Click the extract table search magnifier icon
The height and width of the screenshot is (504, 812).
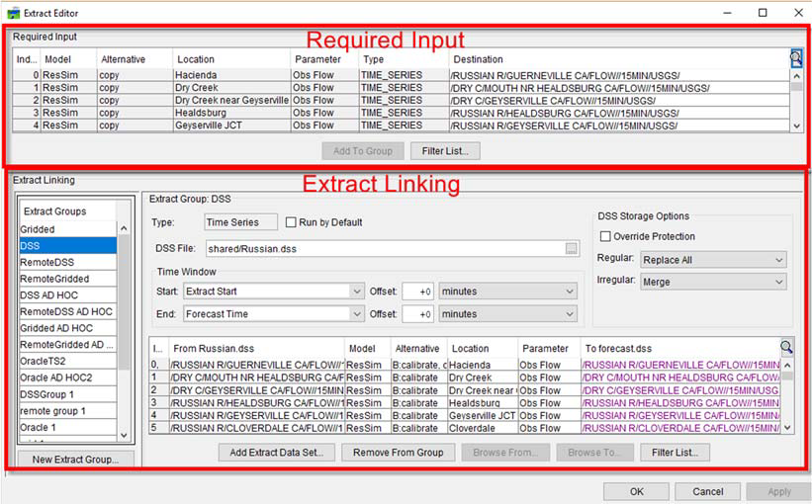(786, 347)
